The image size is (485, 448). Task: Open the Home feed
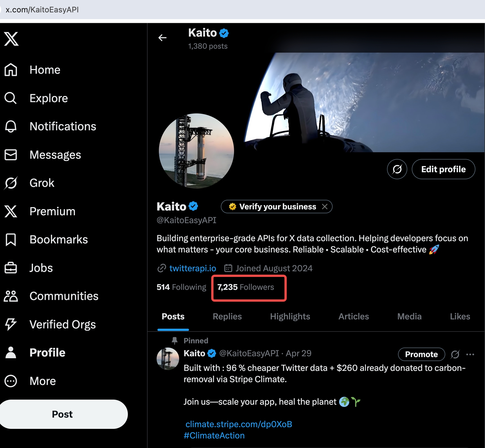[x=32, y=70]
